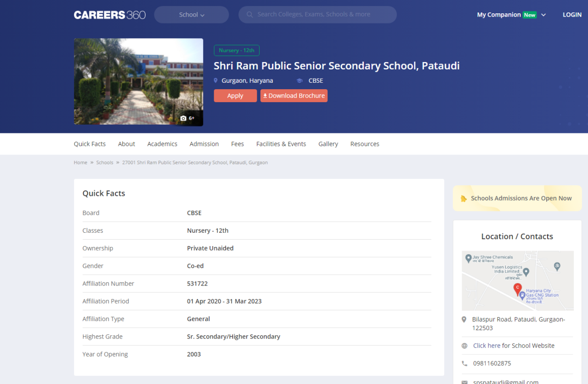
Task: Click the phone number 09811602875
Action: [x=492, y=363]
